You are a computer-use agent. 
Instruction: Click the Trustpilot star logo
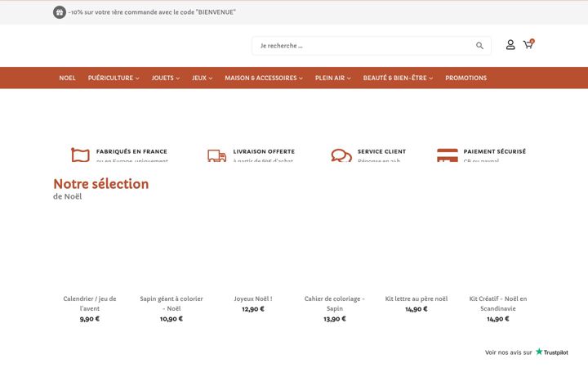(x=539, y=352)
